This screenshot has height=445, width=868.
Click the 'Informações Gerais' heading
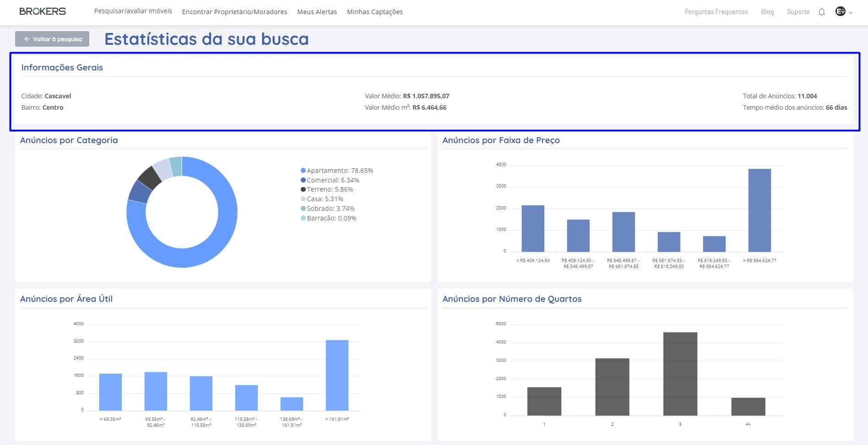point(62,67)
